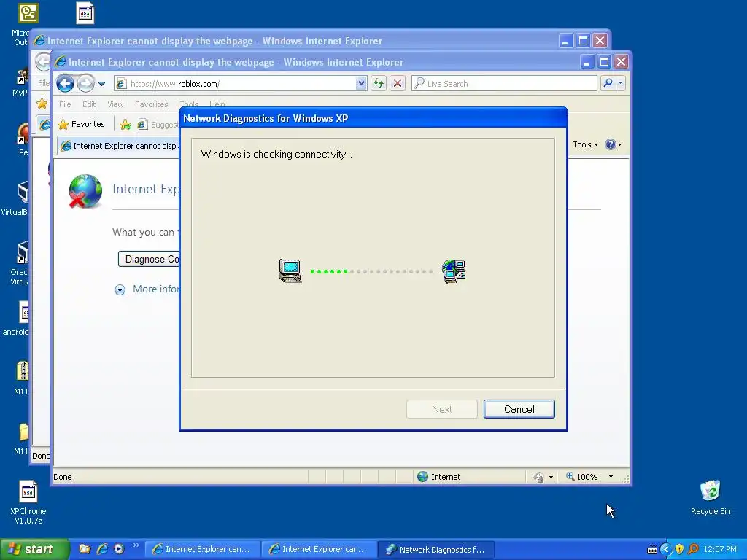Viewport: 747px width, 560px height.
Task: Switch to Network Diagnostics taskbar button
Action: pyautogui.click(x=436, y=550)
